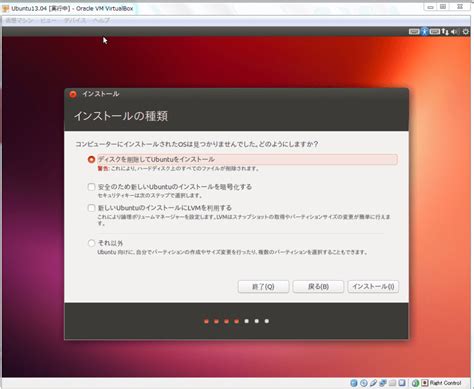The image size is (474, 389).
Task: Click first keyboard indicator in Ubuntu panel
Action: [x=414, y=32]
